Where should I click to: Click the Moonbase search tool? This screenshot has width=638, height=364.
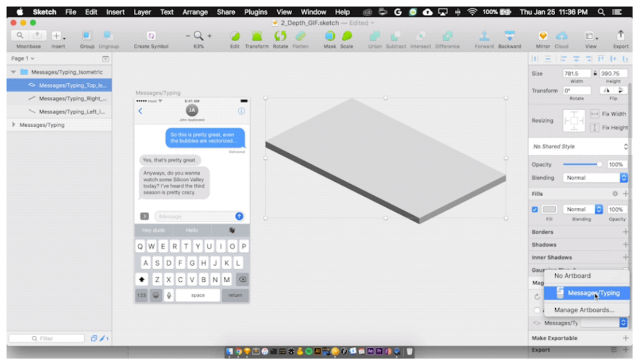[x=19, y=35]
